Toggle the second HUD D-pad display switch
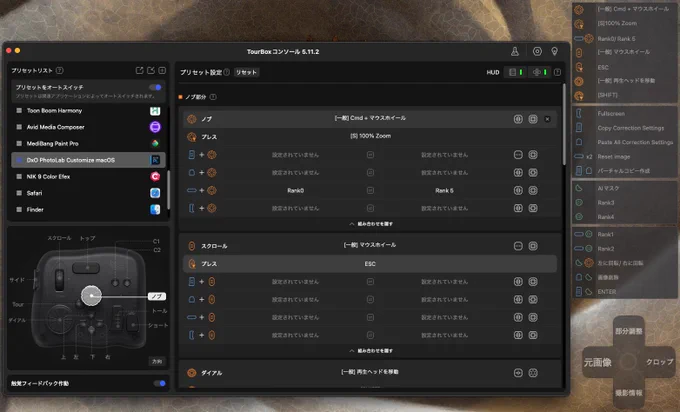The image size is (680, 412). 540,72
